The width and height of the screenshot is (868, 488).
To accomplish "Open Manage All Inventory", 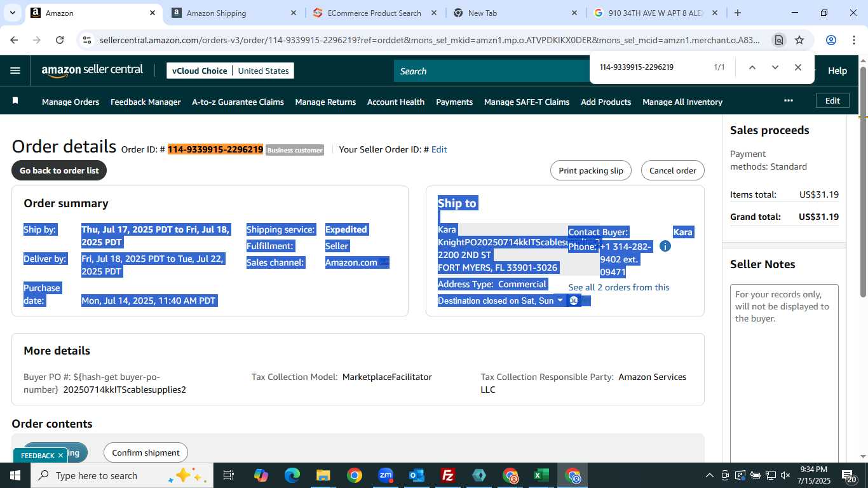I will click(x=682, y=102).
